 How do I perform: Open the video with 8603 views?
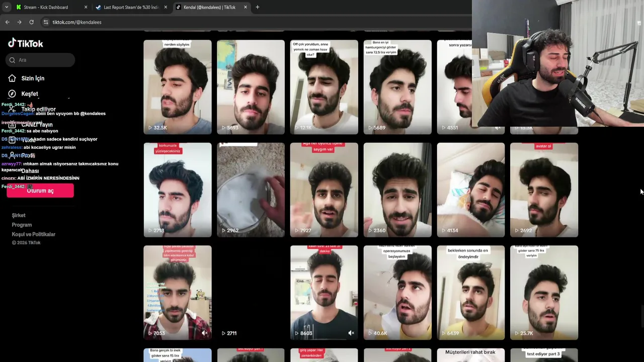[324, 293]
